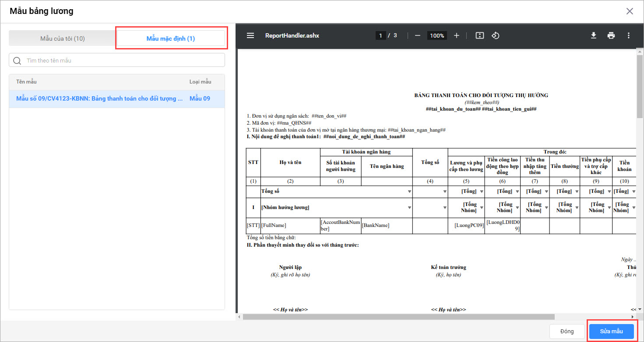The width and height of the screenshot is (644, 342).
Task: Close the Mẫu bảng lương dialog
Action: pos(630,11)
